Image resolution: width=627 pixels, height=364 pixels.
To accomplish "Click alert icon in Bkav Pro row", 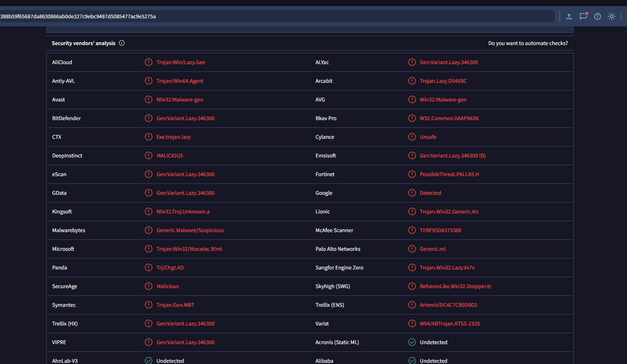I will (x=412, y=118).
